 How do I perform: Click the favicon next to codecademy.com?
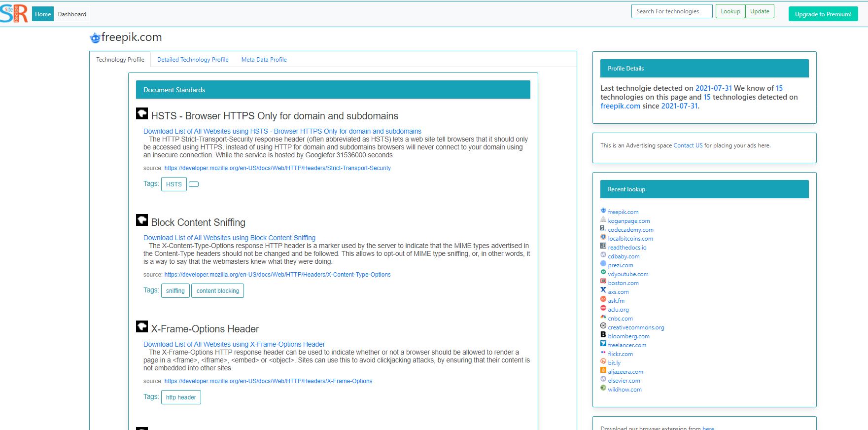(x=603, y=228)
